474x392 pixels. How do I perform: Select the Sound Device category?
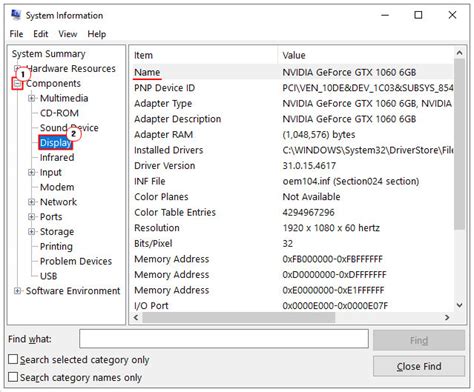(x=69, y=128)
